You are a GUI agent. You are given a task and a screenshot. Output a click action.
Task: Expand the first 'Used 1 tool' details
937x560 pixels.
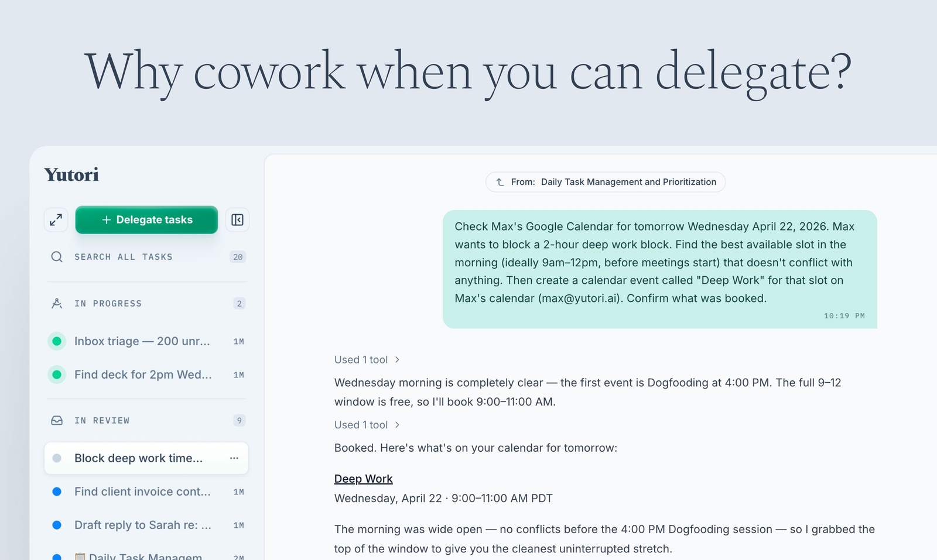pos(367,360)
